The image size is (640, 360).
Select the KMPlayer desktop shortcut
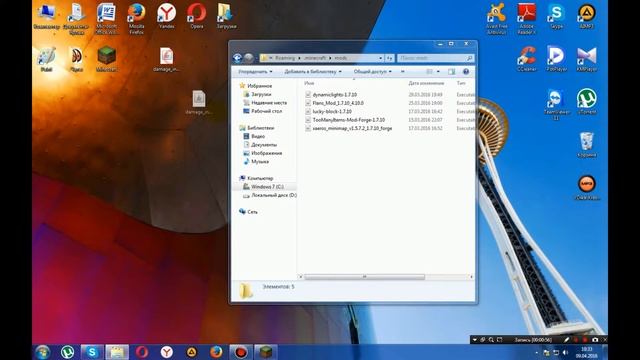(587, 58)
